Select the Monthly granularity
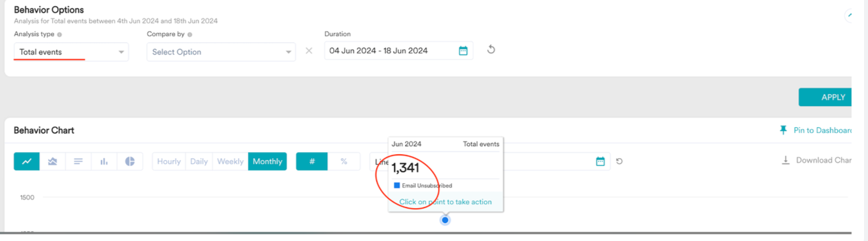Viewport: 868px width, 241px height. pos(267,161)
